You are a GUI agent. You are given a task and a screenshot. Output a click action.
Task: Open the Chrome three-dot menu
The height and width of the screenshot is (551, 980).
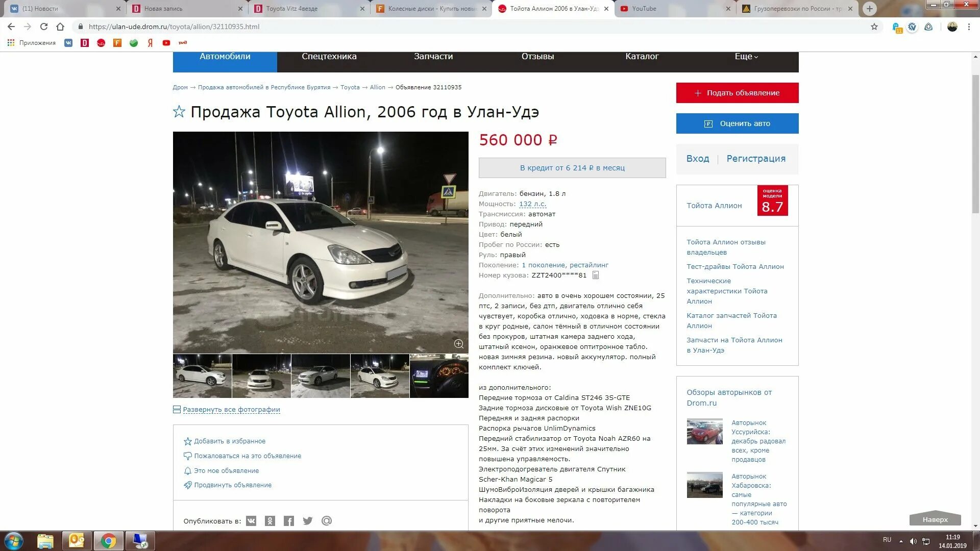point(969,27)
